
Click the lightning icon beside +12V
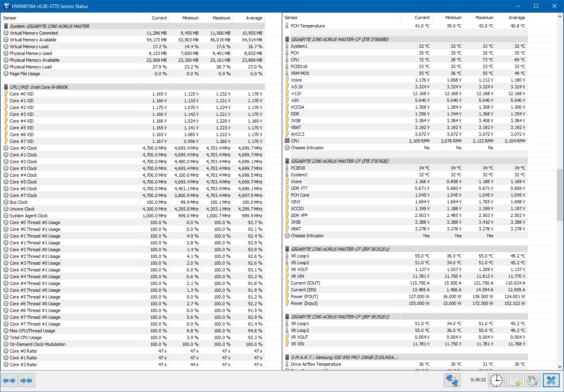point(287,94)
